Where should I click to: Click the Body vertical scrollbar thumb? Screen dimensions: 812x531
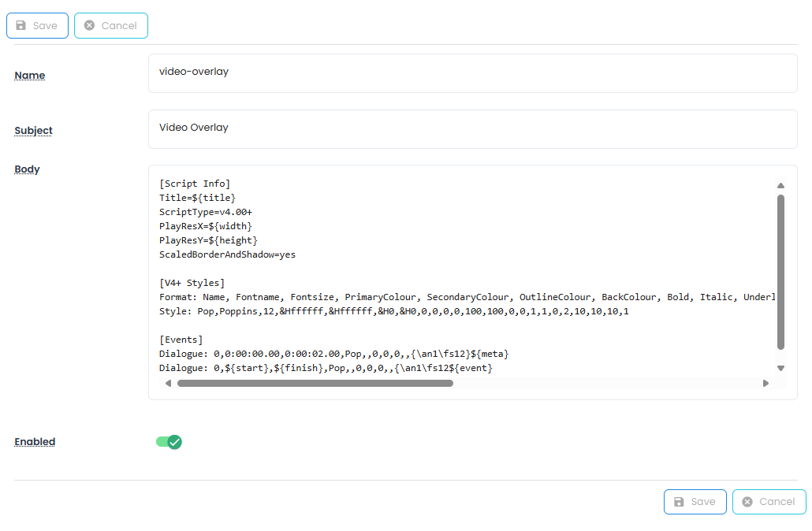[x=780, y=272]
